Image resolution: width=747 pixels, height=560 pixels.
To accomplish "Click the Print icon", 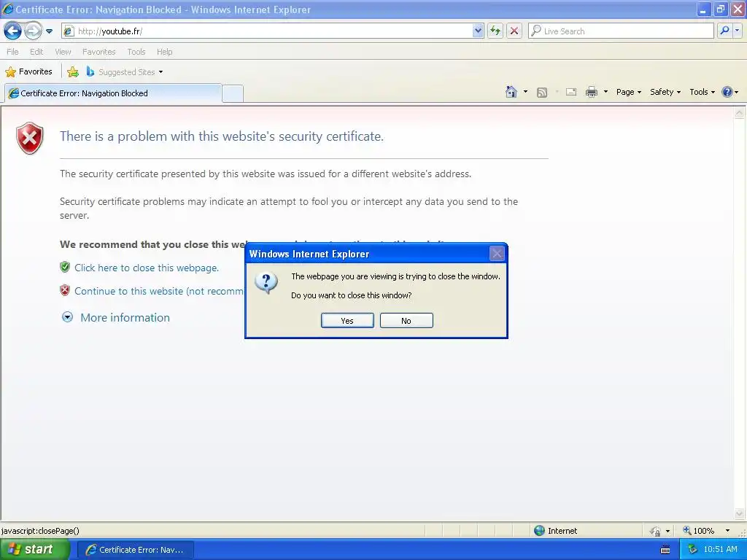I will pos(591,92).
